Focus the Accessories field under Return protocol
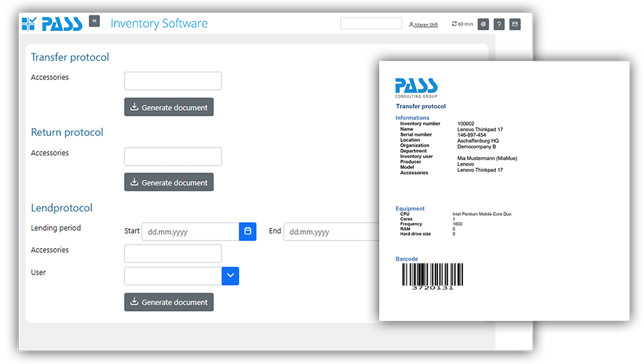 pyautogui.click(x=173, y=157)
